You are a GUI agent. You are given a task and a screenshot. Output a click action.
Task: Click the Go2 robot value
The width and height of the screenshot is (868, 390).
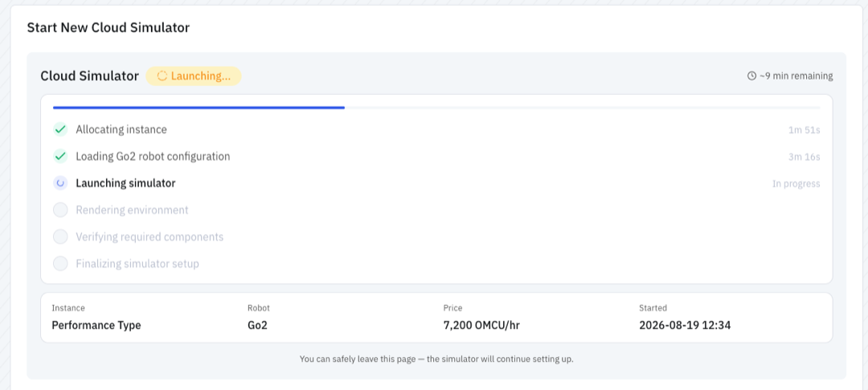click(x=257, y=325)
